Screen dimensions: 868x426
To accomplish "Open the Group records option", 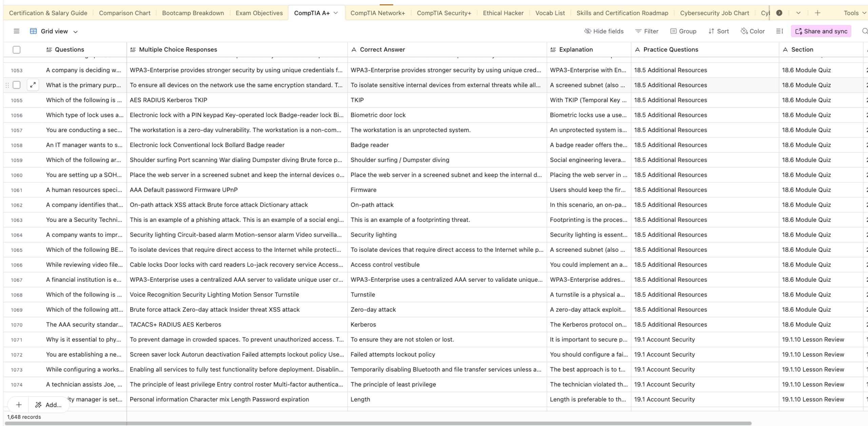I will pyautogui.click(x=683, y=31).
